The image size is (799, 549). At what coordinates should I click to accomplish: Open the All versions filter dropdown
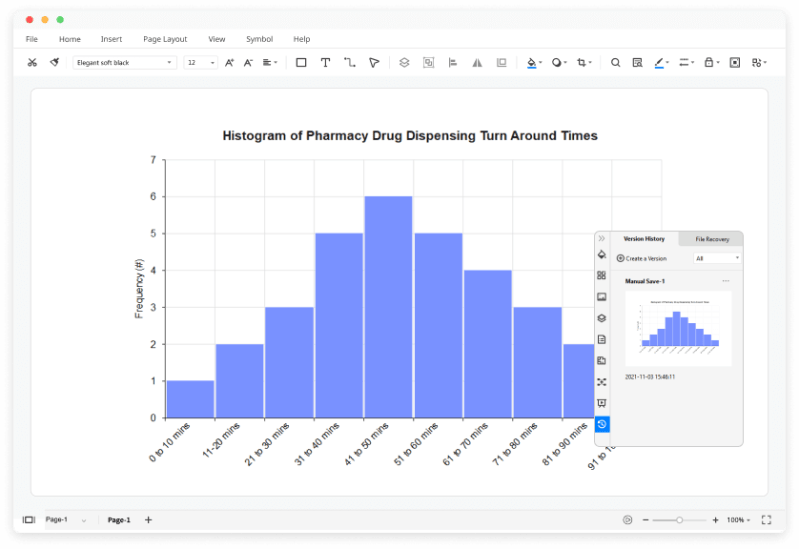point(717,258)
